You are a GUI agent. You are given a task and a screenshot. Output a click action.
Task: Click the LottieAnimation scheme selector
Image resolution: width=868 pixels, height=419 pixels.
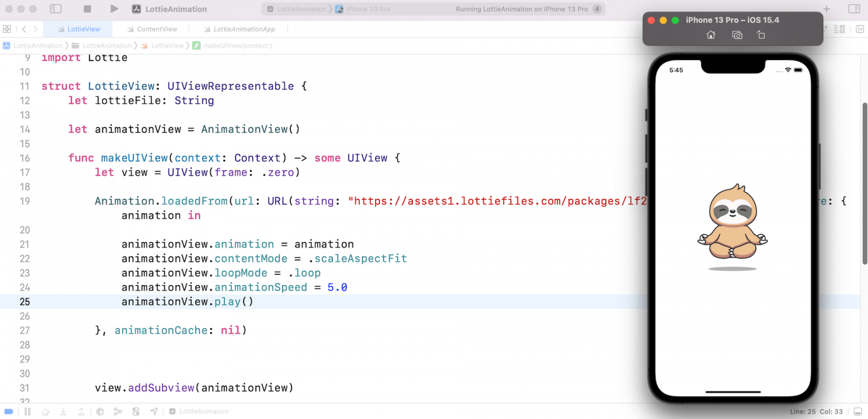[x=301, y=9]
